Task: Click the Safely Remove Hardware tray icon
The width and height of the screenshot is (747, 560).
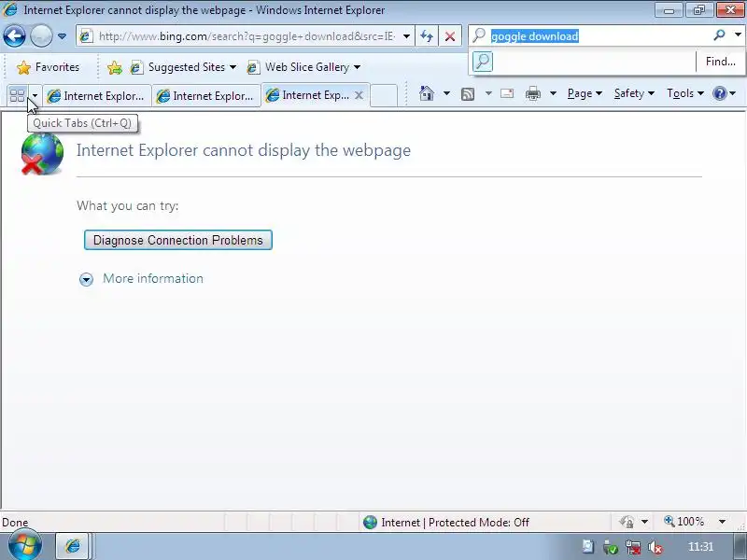Action: click(x=611, y=548)
